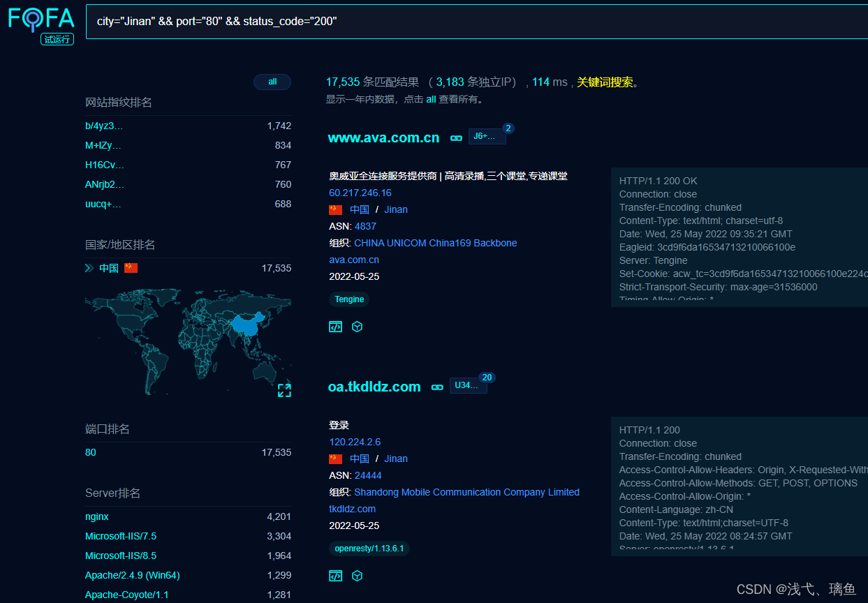Screen dimensions: 868x603
Task: Click the highlighted China region on world map
Action: (246, 325)
